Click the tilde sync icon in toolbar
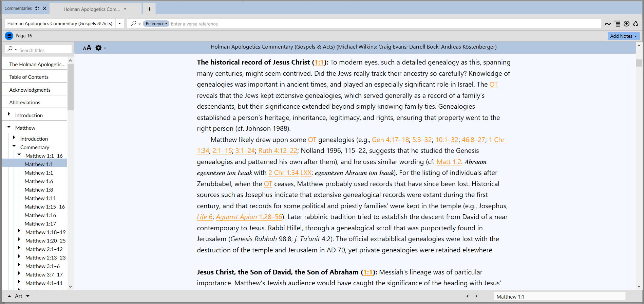644x304 pixels. [608, 24]
